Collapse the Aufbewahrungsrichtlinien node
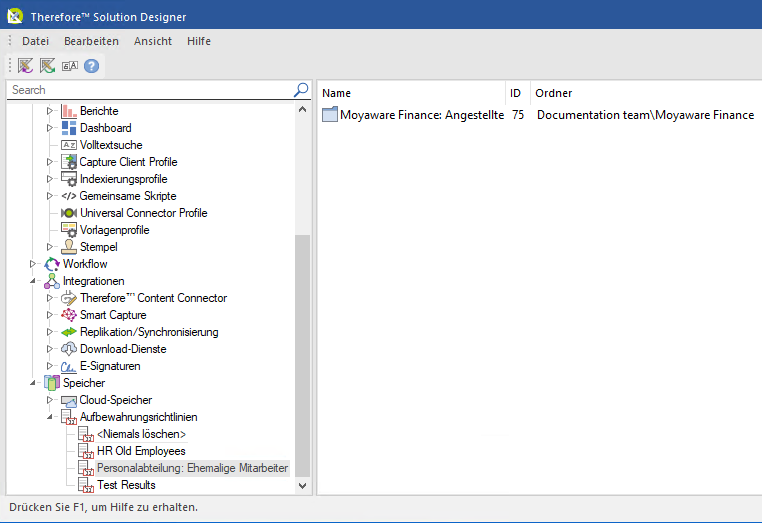This screenshot has width=762, height=523. (x=50, y=417)
